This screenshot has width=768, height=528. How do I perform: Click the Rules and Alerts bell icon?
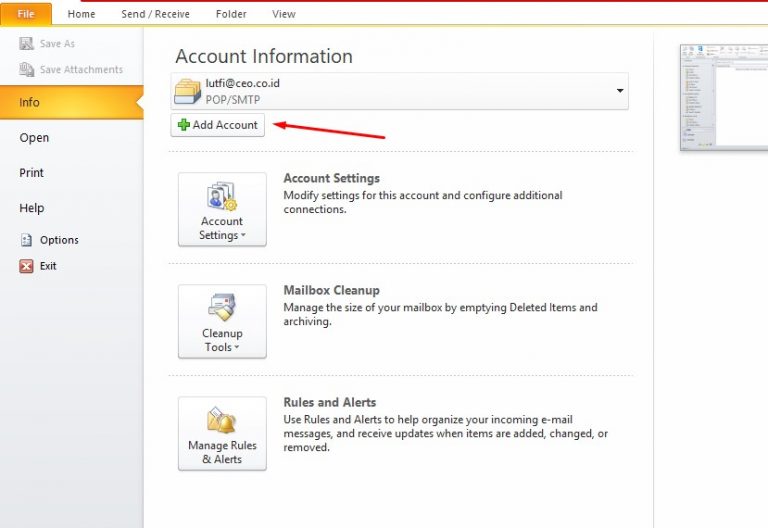222,420
